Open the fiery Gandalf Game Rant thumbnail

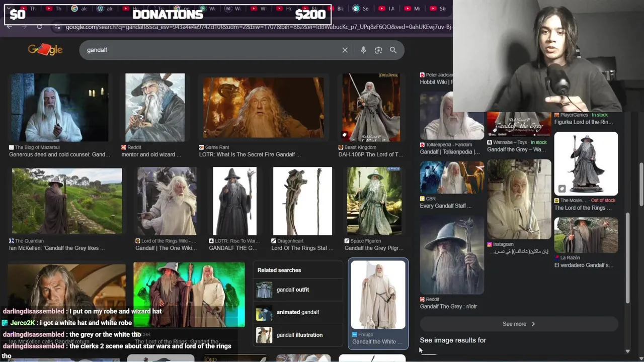264,108
